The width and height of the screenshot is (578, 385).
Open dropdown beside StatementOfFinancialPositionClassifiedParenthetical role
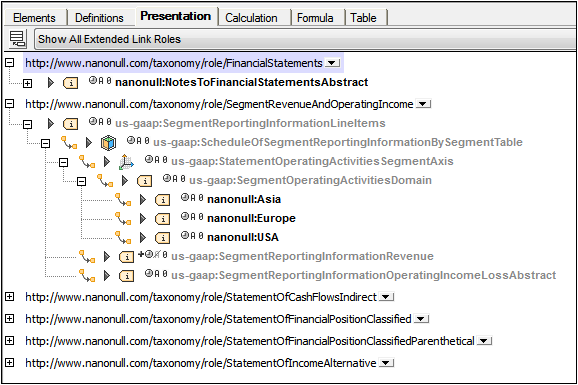tap(484, 341)
